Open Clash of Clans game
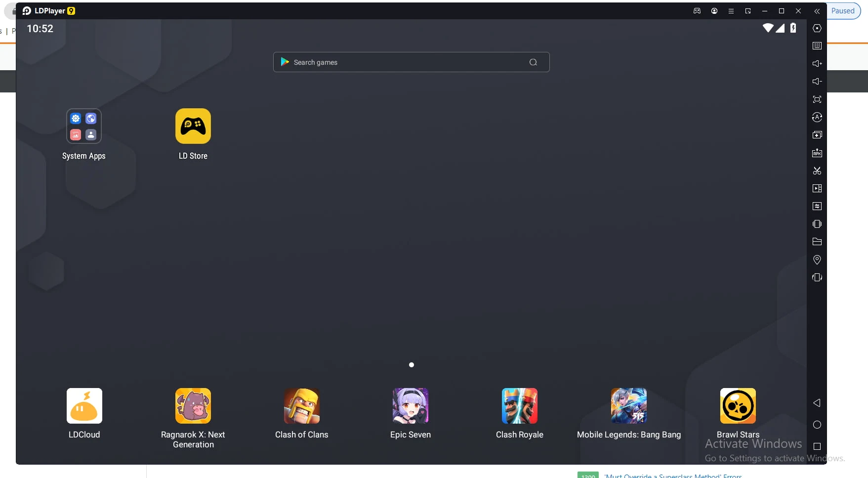The height and width of the screenshot is (478, 868). click(x=302, y=406)
